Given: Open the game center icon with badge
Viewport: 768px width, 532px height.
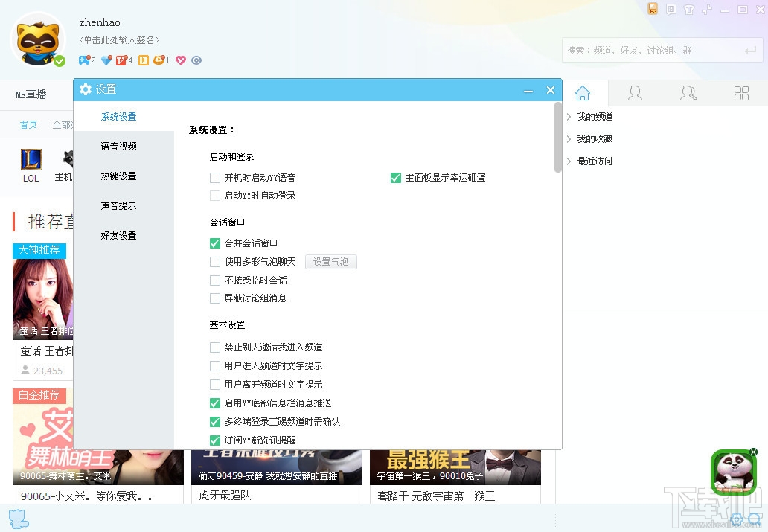Looking at the screenshot, I should click(x=84, y=60).
